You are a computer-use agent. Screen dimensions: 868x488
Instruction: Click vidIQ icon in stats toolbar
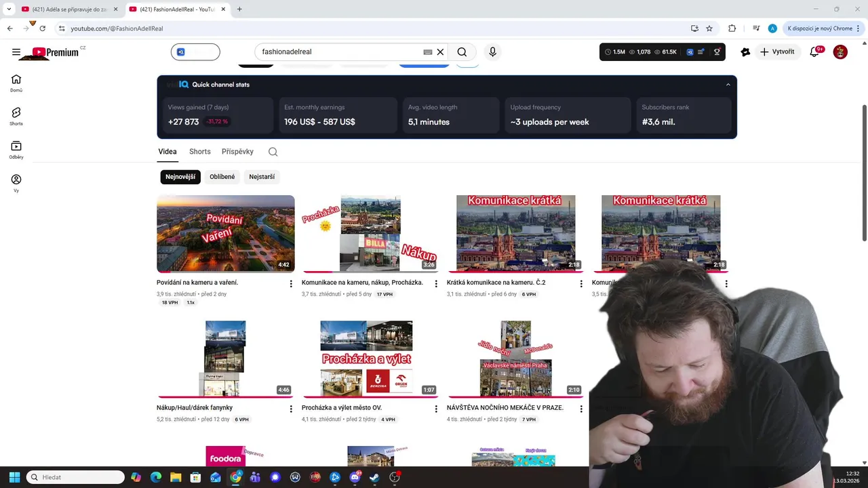click(x=690, y=52)
